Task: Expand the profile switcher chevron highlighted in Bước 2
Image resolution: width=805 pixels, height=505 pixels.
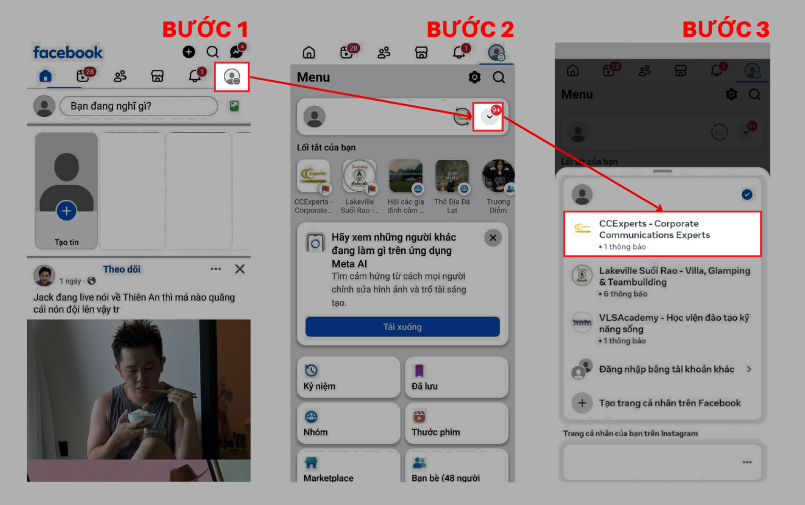Action: tap(488, 117)
